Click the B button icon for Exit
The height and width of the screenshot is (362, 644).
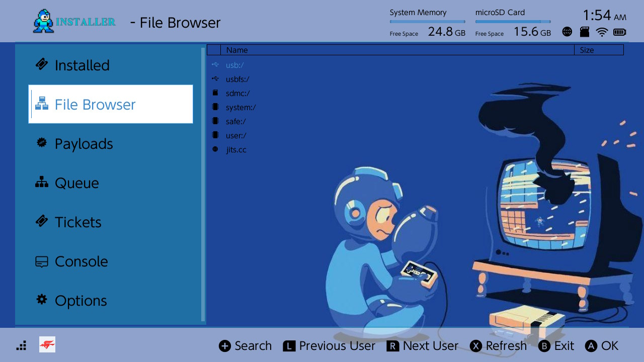tap(544, 346)
